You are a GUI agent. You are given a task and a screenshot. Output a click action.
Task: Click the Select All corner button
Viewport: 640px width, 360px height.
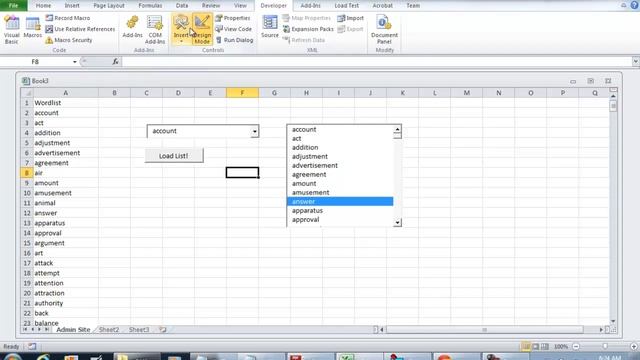coord(27,93)
